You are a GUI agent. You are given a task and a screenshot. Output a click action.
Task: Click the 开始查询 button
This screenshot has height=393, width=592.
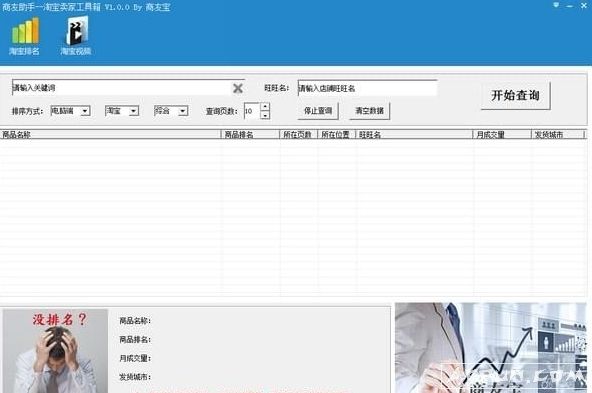click(x=515, y=96)
